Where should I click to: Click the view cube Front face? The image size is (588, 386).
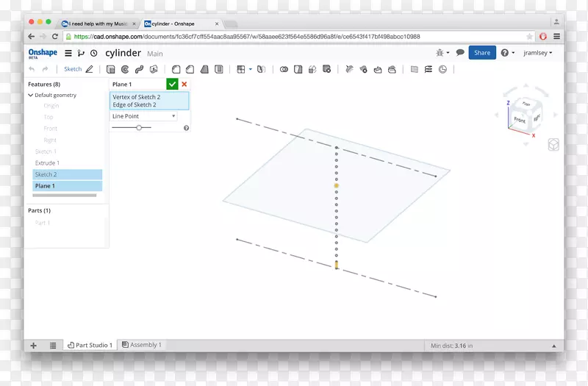tap(520, 119)
